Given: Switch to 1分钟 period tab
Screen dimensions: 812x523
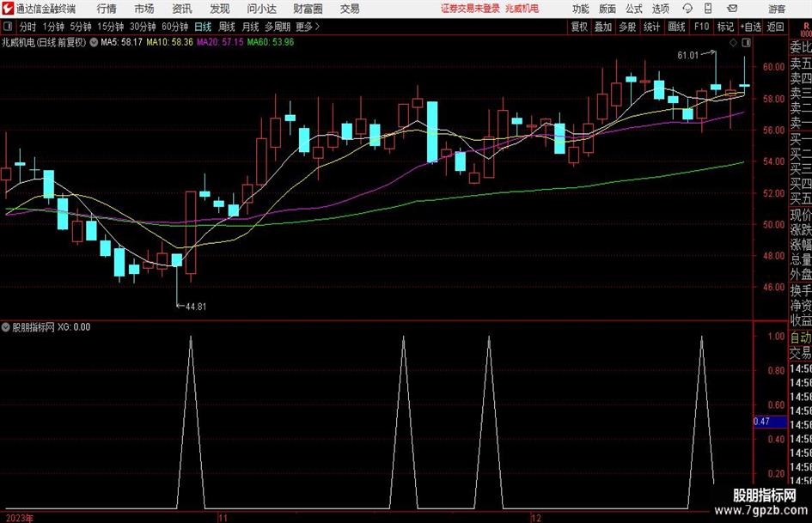Looking at the screenshot, I should [x=52, y=27].
